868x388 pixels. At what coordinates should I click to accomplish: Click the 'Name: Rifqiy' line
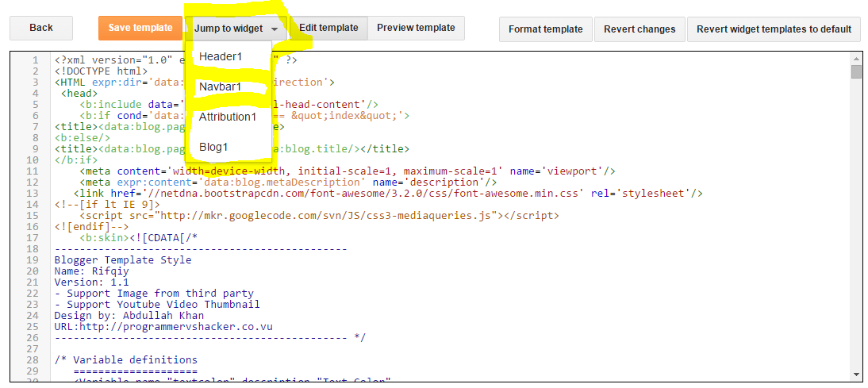[91, 271]
